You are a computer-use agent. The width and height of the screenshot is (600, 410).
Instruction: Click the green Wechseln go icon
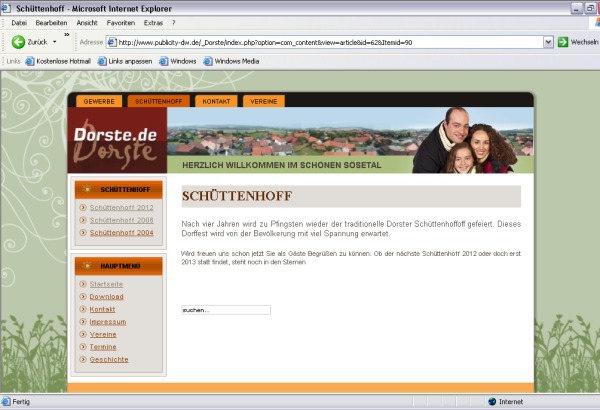[x=563, y=42]
